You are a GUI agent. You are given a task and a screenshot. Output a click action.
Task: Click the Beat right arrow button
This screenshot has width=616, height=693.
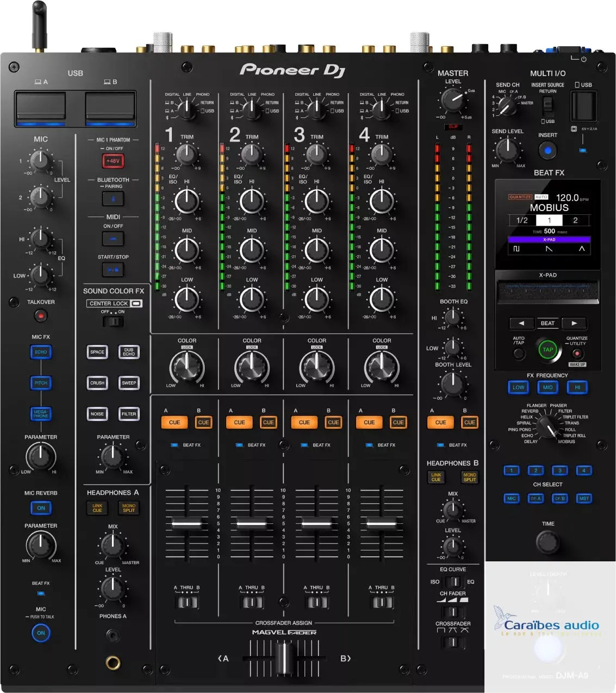point(574,323)
